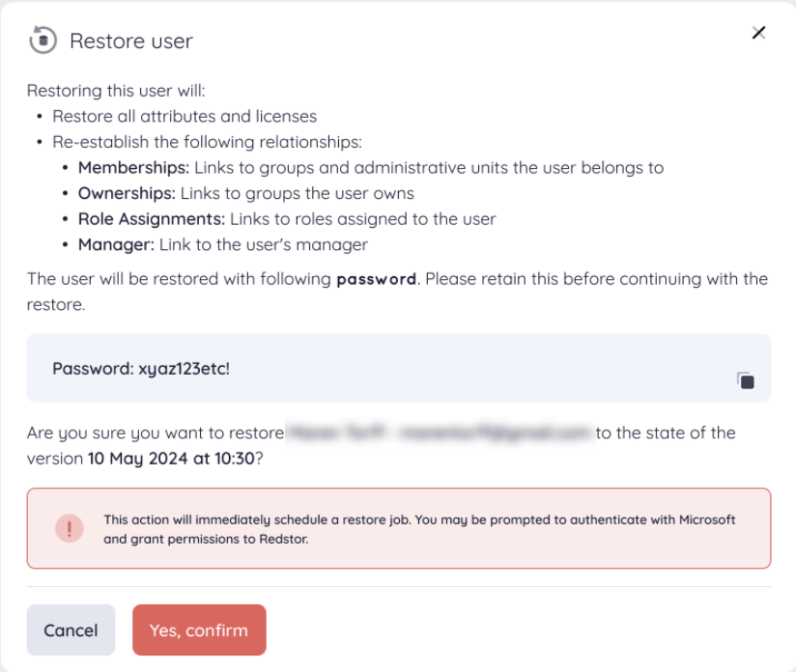This screenshot has width=796, height=672.
Task: Confirm restore with Yes, confirm
Action: (199, 630)
